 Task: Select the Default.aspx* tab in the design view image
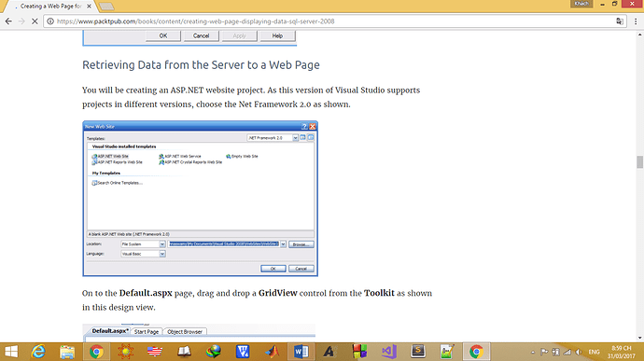click(x=110, y=331)
